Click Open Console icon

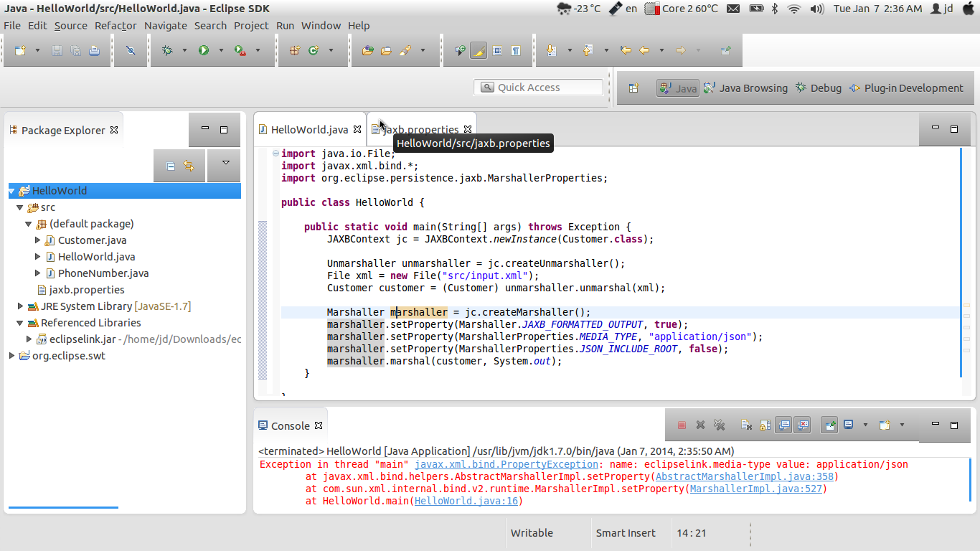point(885,425)
